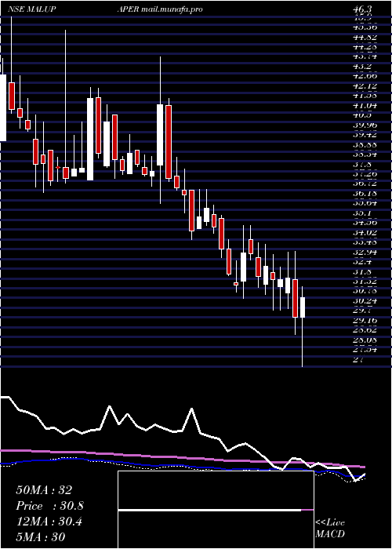The image size is (392, 549).
Task: Select the 28.08 price axis label
Action: [x=365, y=340]
